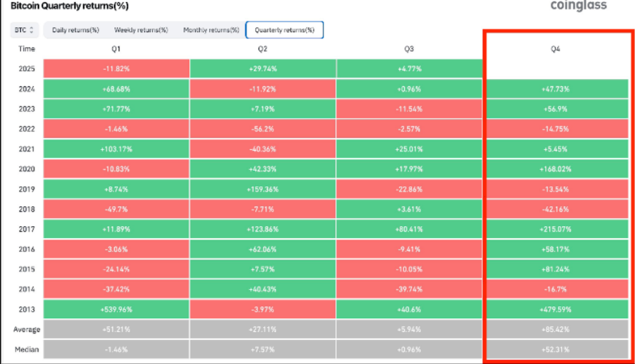Switch to the Daily returns(%) tab
The height and width of the screenshot is (364, 635).
click(x=75, y=30)
